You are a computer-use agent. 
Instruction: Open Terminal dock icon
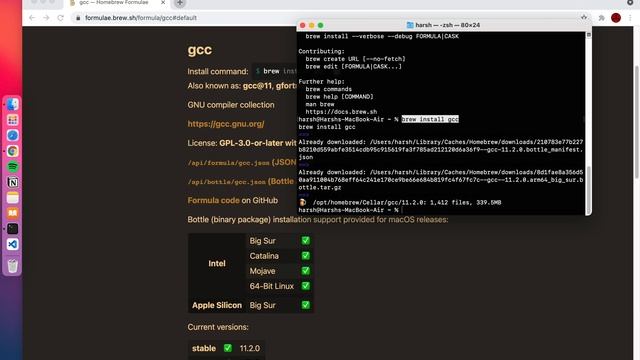pyautogui.click(x=12, y=229)
